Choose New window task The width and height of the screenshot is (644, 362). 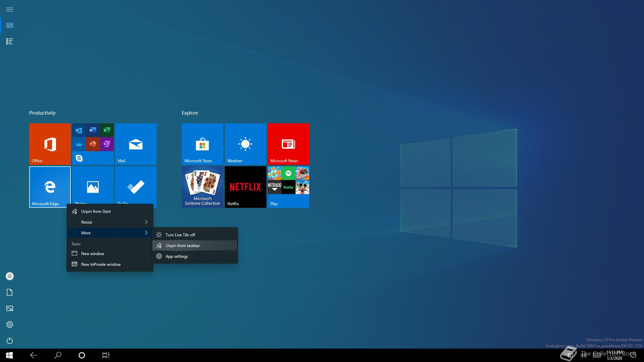[x=110, y=254]
